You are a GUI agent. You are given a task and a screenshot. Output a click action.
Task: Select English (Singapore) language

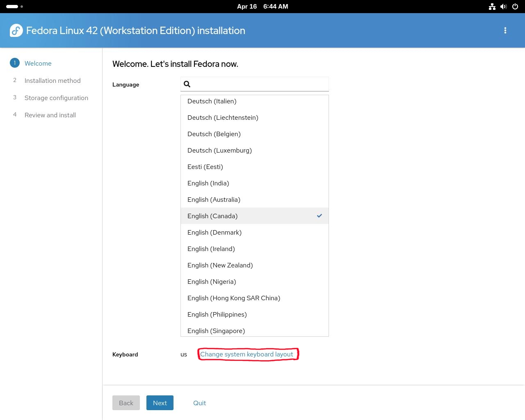click(x=255, y=330)
